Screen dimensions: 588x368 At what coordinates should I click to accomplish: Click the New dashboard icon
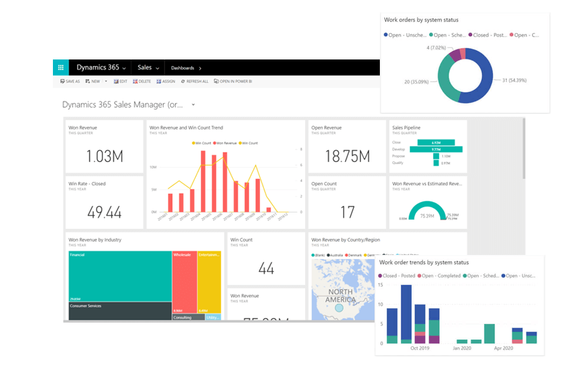click(x=88, y=81)
